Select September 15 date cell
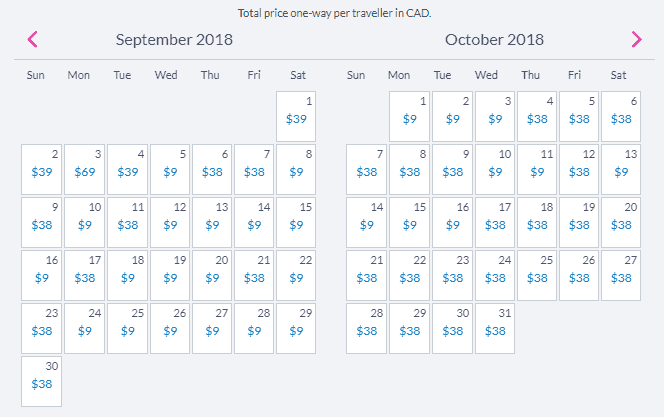The image size is (664, 417). (x=296, y=222)
